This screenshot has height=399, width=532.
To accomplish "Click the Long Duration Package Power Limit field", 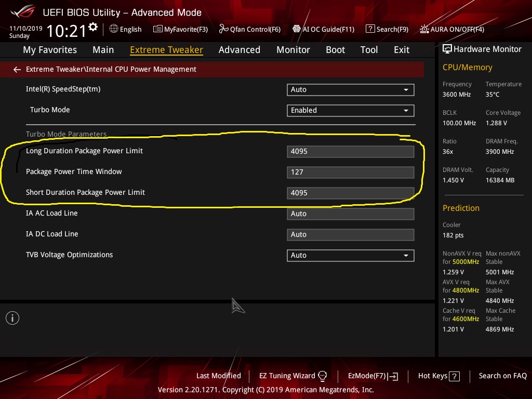I will (351, 151).
